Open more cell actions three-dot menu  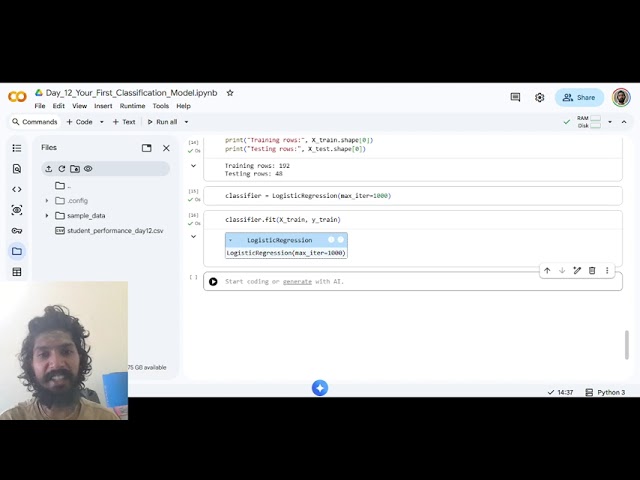tap(607, 271)
